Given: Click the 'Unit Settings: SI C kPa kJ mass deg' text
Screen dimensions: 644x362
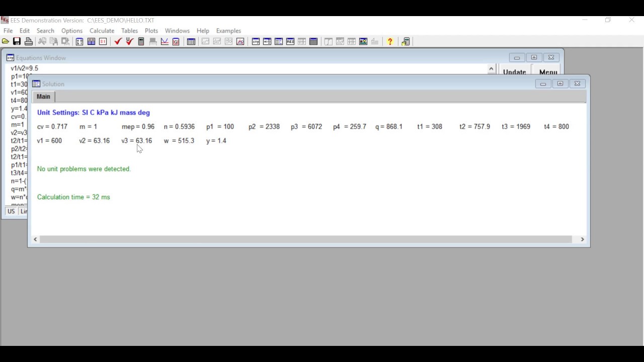Looking at the screenshot, I should click(x=94, y=113).
